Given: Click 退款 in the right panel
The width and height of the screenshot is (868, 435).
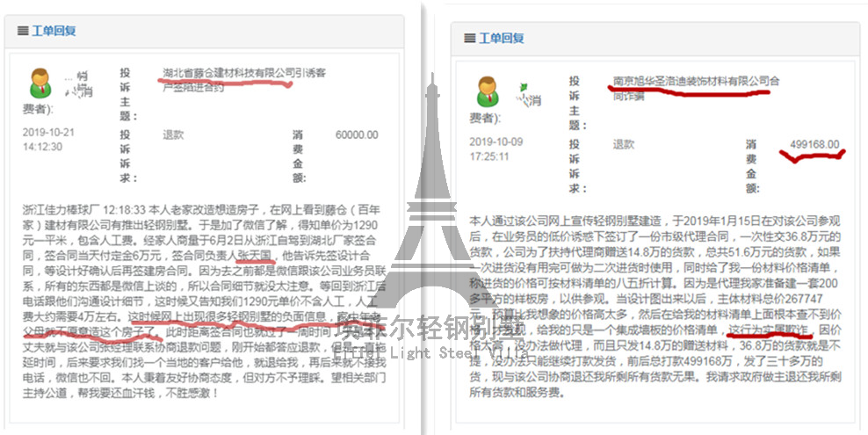Looking at the screenshot, I should coord(623,144).
